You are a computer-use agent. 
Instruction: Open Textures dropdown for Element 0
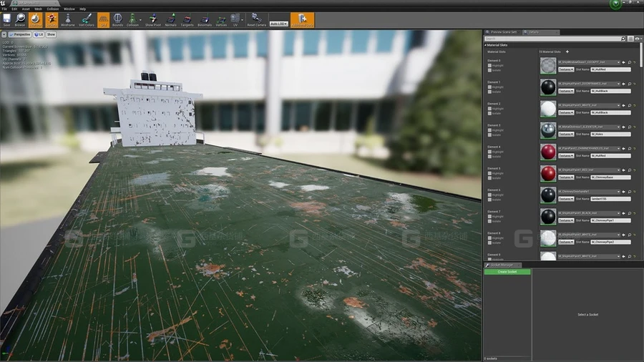(566, 69)
